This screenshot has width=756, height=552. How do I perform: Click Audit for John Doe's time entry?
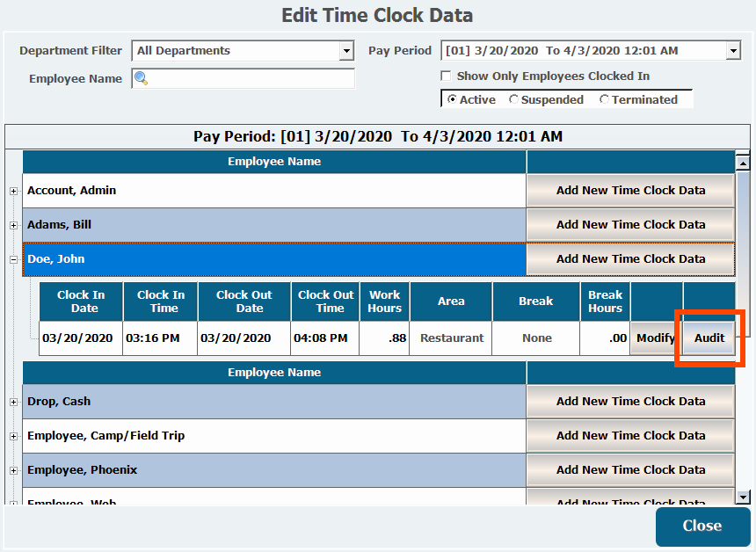coord(709,338)
